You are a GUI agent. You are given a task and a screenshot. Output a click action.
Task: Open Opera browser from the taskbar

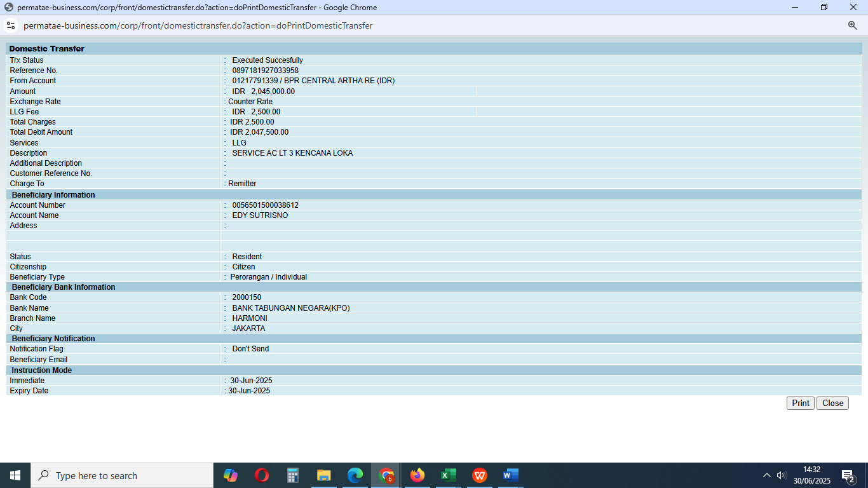click(261, 475)
